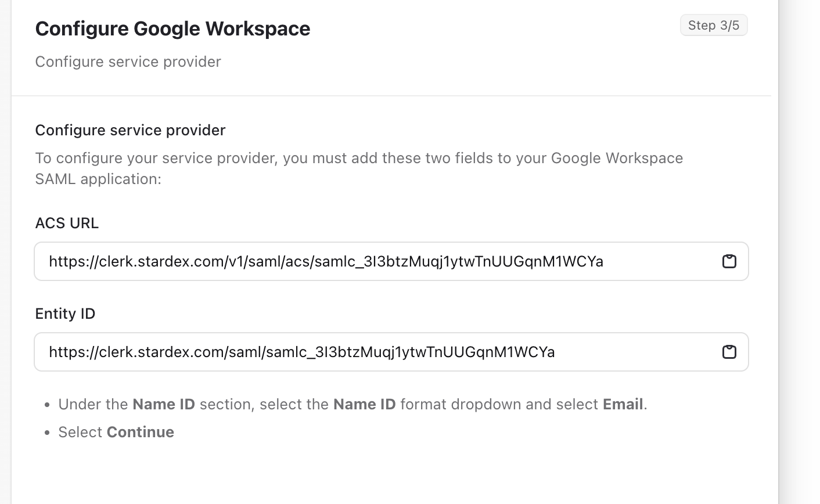820x504 pixels.
Task: Click the ACS URL label
Action: pos(67,223)
